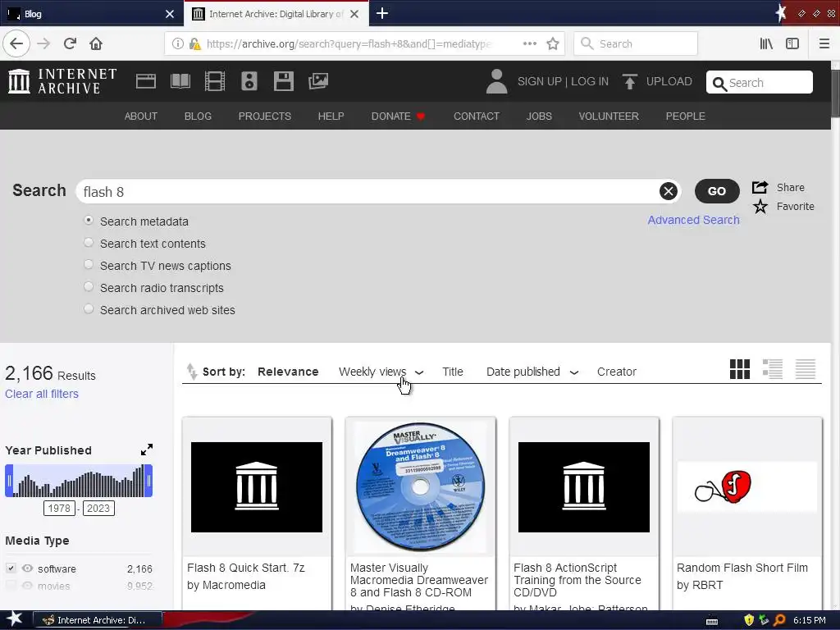Click the taskbar Internet Archive window button
The height and width of the screenshot is (630, 840).
[x=98, y=620]
